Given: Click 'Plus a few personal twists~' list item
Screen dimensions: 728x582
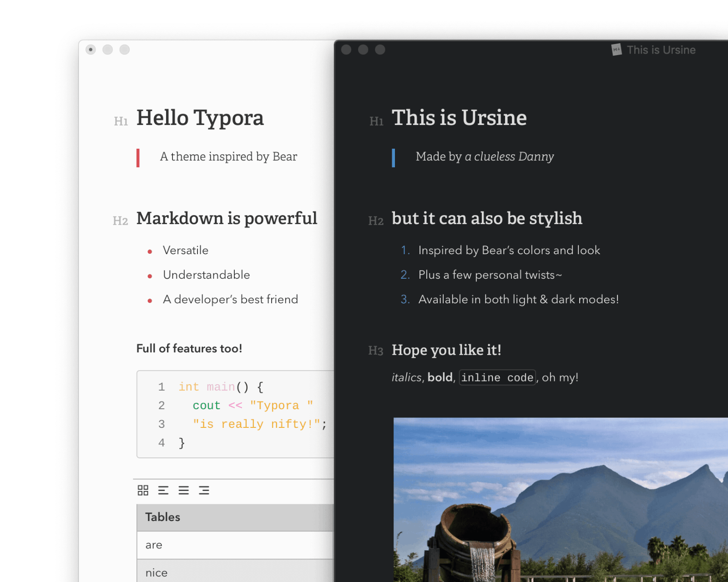Looking at the screenshot, I should pos(490,275).
